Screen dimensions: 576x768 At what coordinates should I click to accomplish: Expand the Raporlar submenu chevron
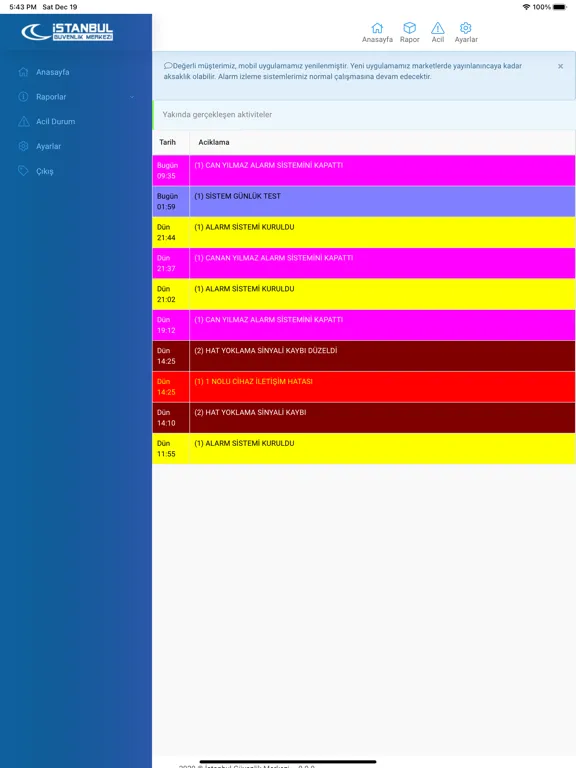coord(132,97)
